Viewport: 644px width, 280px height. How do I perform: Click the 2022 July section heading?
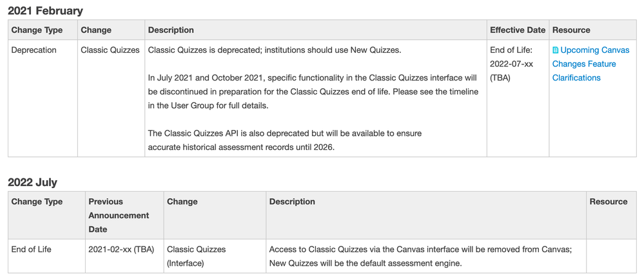[x=33, y=183]
